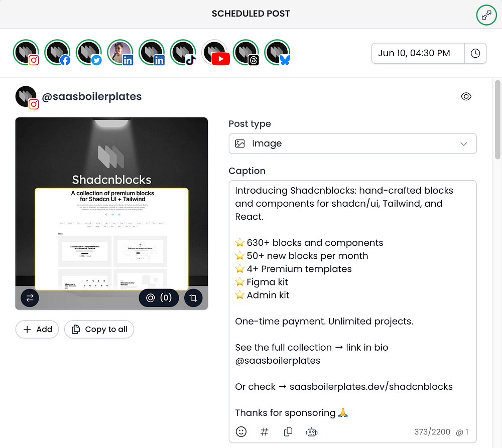This screenshot has height=448, width=502.
Task: Click the Copy to all button
Action: pos(99,329)
